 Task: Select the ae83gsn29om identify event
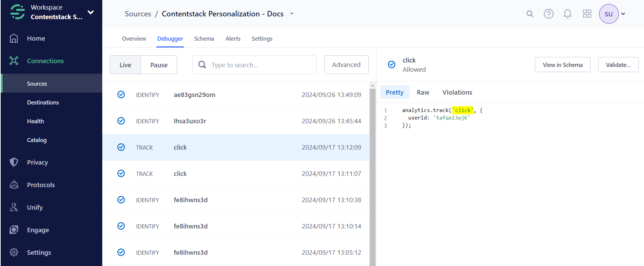(x=236, y=95)
